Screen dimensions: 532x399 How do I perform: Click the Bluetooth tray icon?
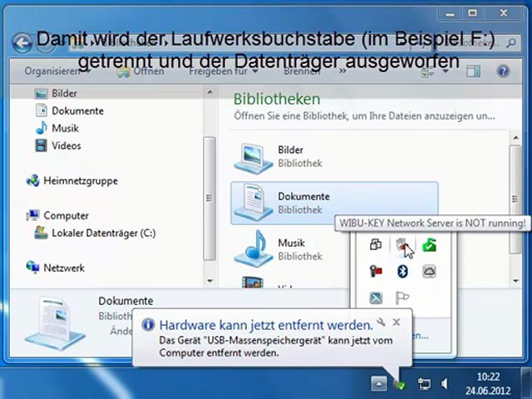coord(402,272)
